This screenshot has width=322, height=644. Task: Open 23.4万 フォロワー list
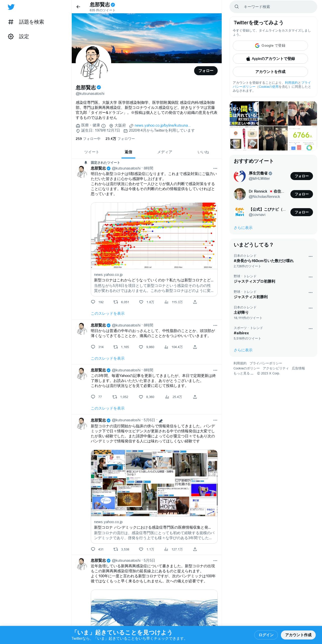pos(120,139)
